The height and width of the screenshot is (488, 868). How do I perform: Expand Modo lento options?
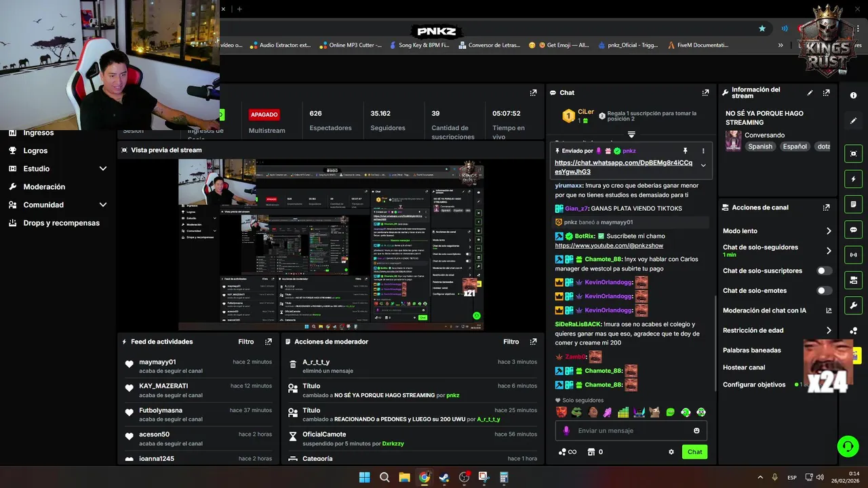pos(829,231)
